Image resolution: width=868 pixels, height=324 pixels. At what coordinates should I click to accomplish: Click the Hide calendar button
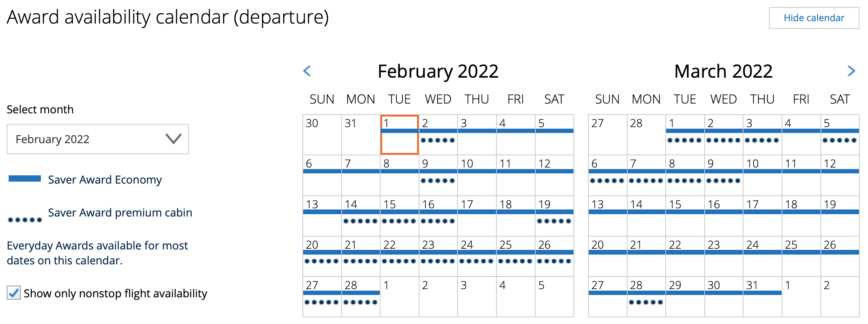pyautogui.click(x=814, y=18)
